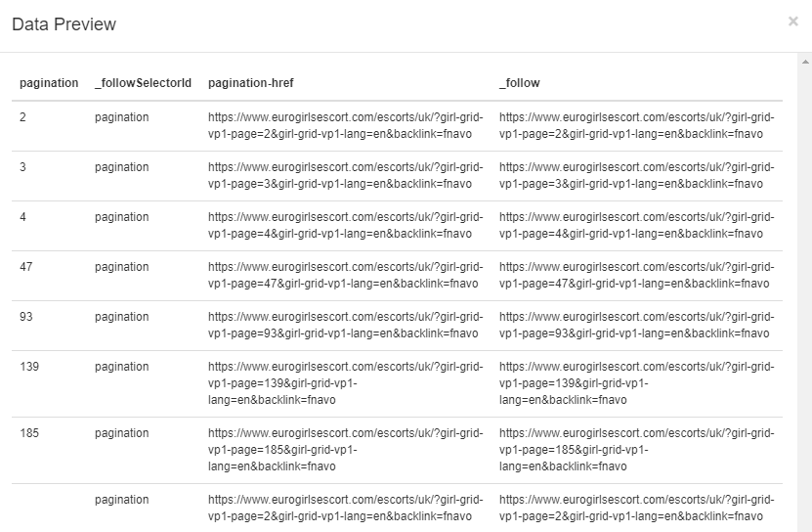Viewport: 812px width, 532px height.
Task: Select the pagination cell showing 93
Action: click(26, 317)
